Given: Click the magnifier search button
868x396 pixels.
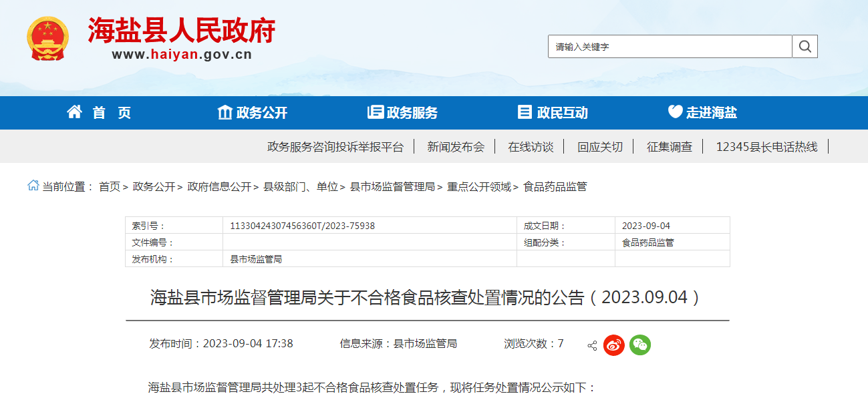Looking at the screenshot, I should (805, 46).
